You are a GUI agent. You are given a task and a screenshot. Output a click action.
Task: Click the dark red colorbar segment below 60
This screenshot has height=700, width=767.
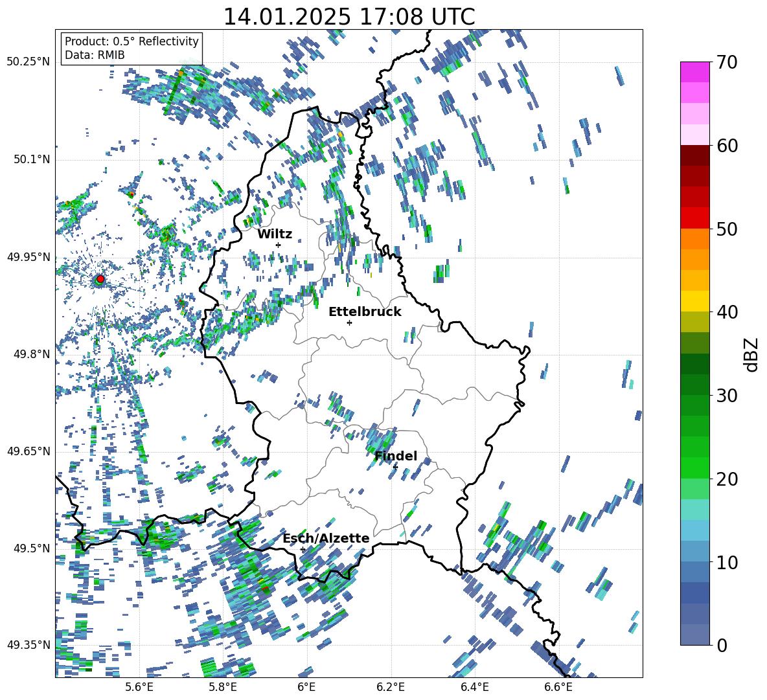click(695, 155)
